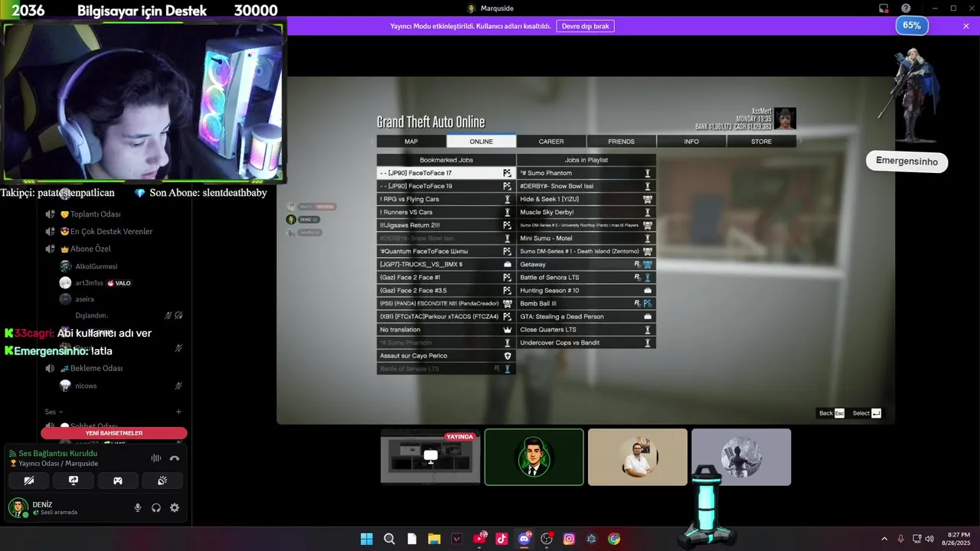
Task: Open the YAYINDA live stream thumbnail
Action: 430,457
